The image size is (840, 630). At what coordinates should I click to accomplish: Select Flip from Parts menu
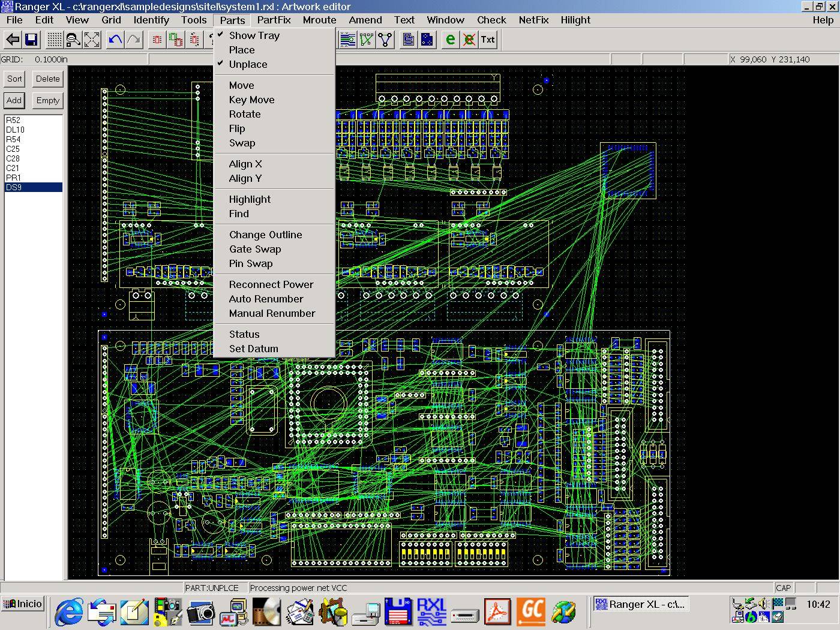coord(274,128)
